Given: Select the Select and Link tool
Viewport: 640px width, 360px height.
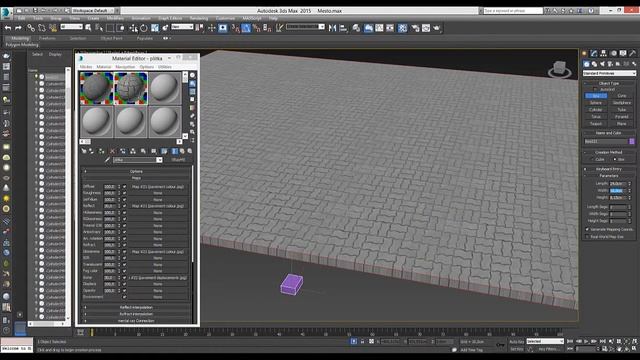Looking at the screenshot, I should coord(31,28).
